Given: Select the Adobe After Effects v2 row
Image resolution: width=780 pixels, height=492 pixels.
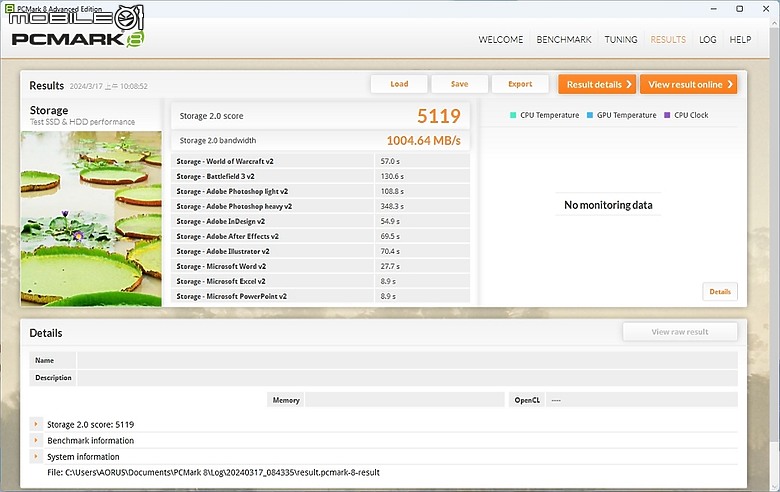Looking at the screenshot, I should click(x=321, y=236).
